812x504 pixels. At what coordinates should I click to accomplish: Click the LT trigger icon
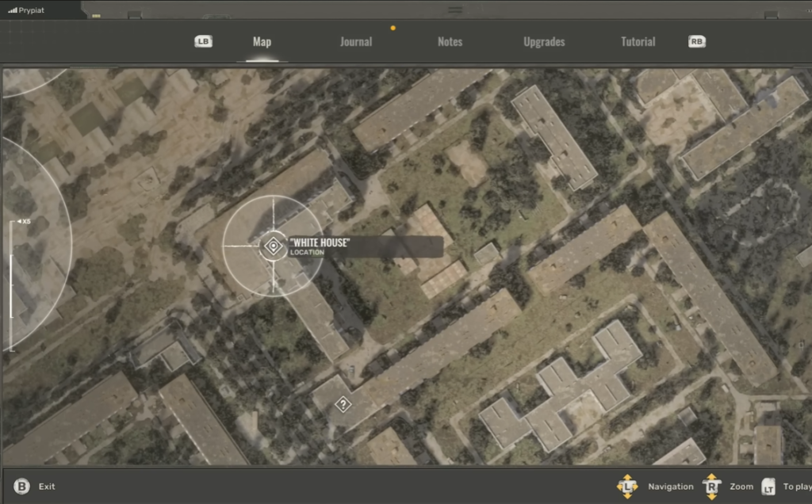(768, 487)
